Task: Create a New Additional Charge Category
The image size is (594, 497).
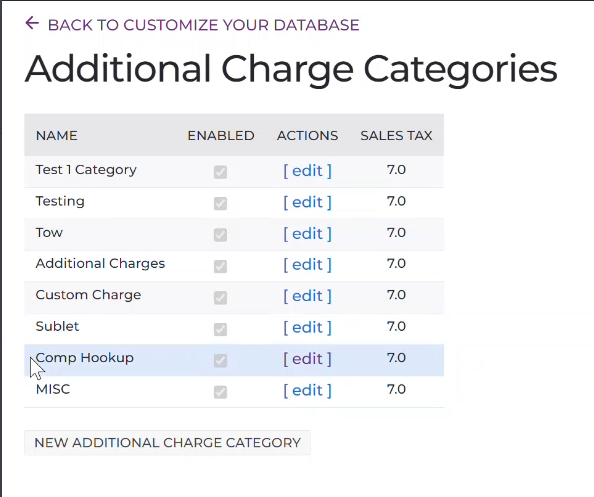Action: pyautogui.click(x=167, y=442)
